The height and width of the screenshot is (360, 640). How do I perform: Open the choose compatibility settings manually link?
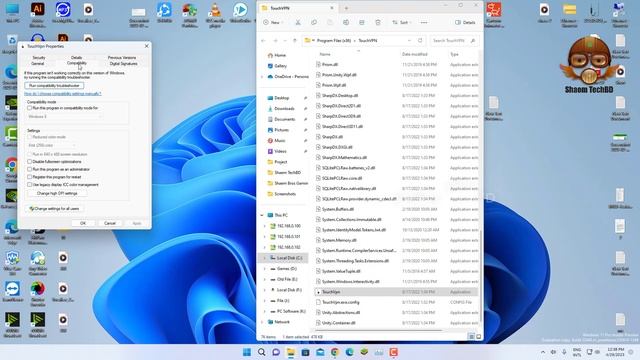click(62, 94)
